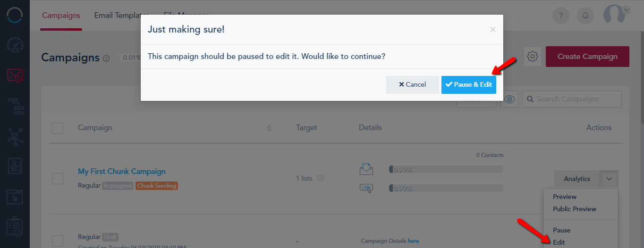Click the settings gear beside Create Campaign
This screenshot has width=644, height=248.
(x=533, y=57)
